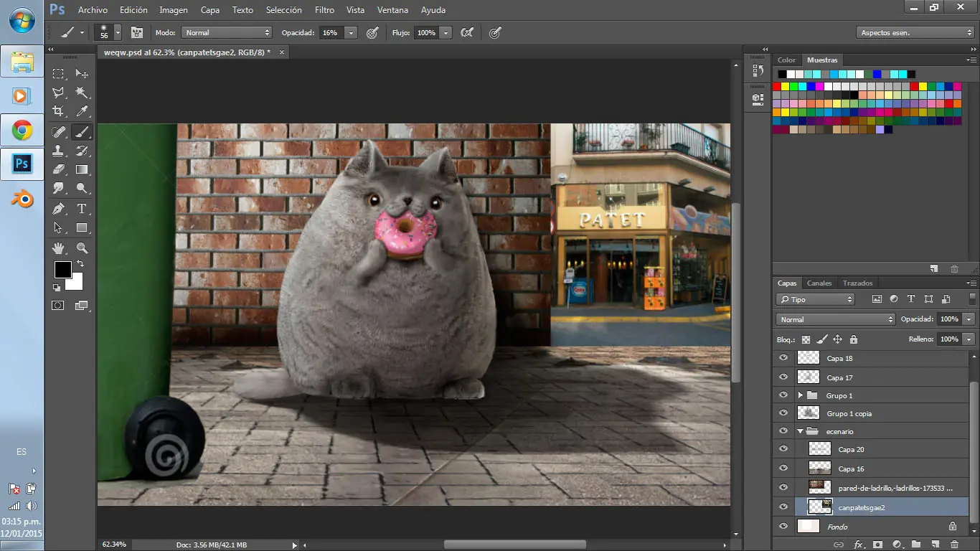The image size is (980, 551).
Task: Hide the Capa 17 layer
Action: coord(783,377)
